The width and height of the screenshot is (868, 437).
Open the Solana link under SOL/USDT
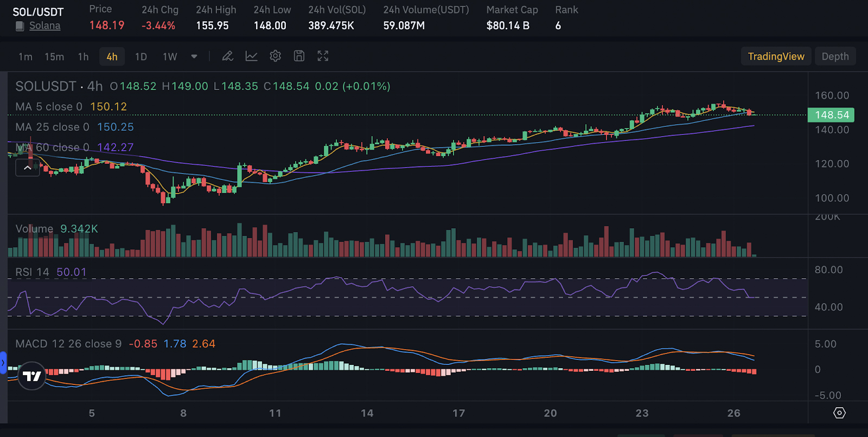pos(44,26)
